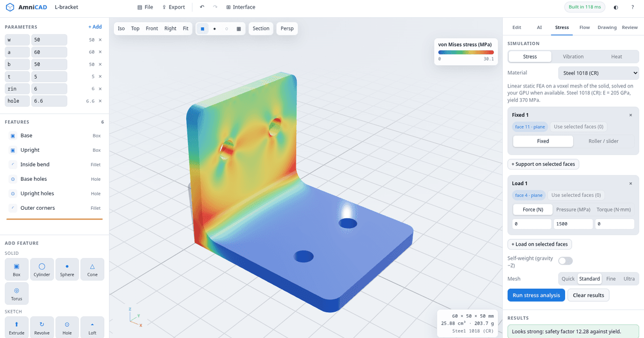
Task: Open the help question mark
Action: pos(633,7)
